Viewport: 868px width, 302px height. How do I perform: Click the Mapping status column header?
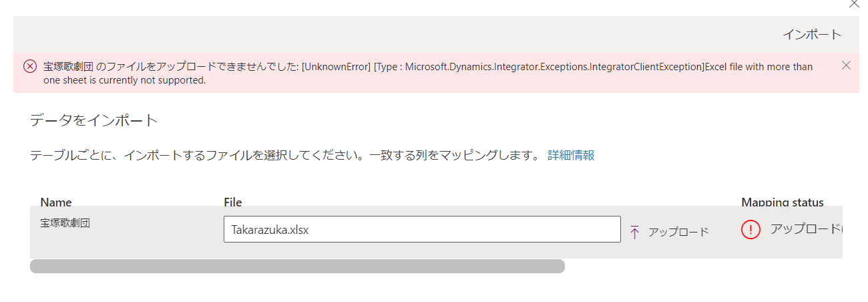coord(782,202)
